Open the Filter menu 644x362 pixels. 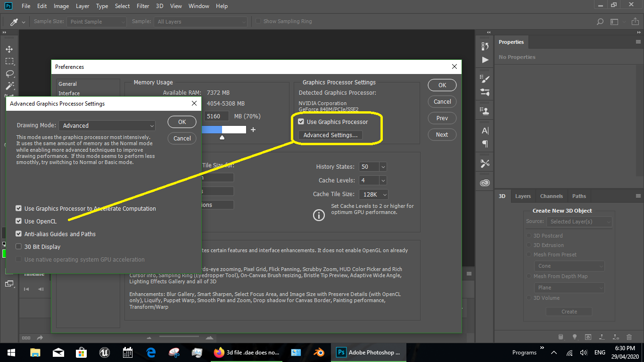[142, 6]
